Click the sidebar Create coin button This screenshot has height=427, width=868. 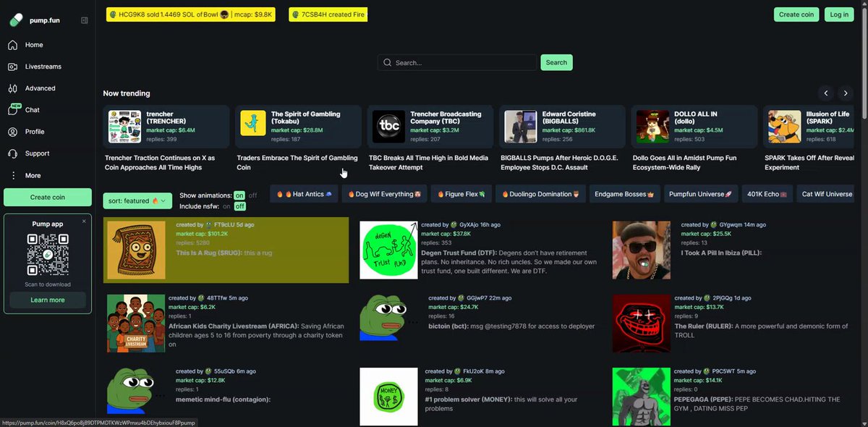(x=48, y=197)
